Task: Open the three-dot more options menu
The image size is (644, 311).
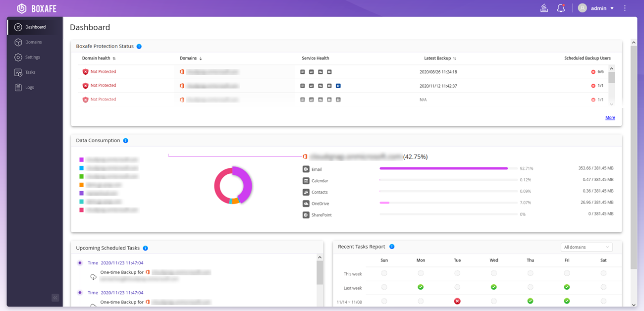Action: (x=625, y=8)
